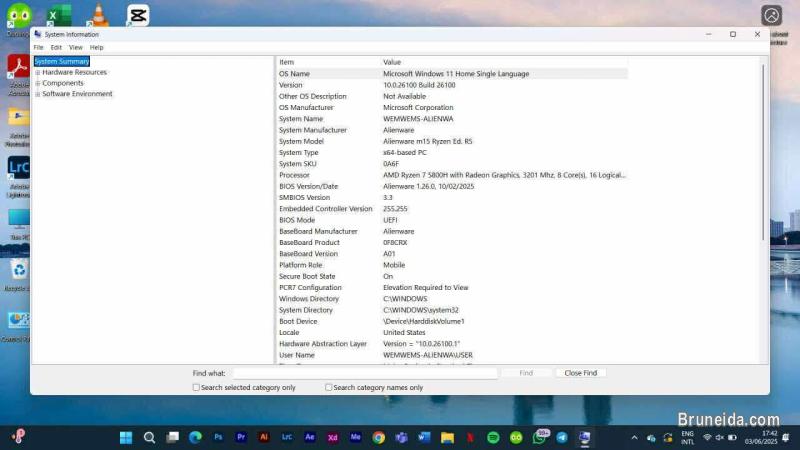Click the Windows Start button on taskbar
800x450 pixels.
coord(126,437)
